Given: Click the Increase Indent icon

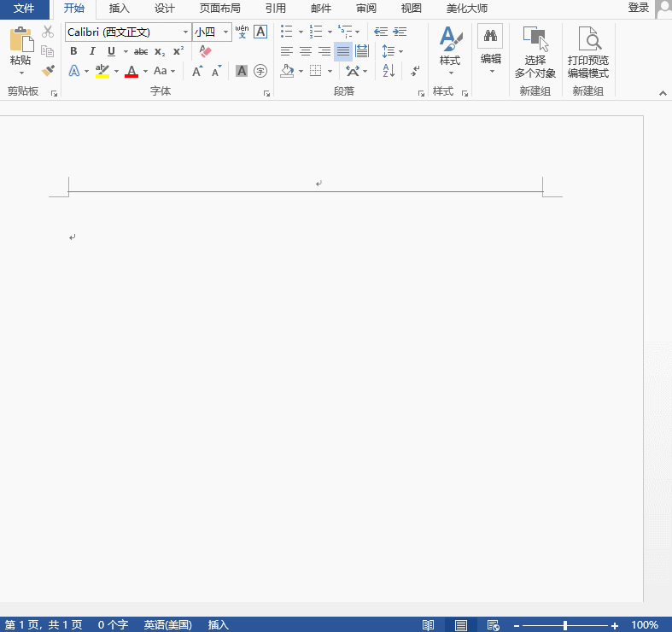Looking at the screenshot, I should [x=400, y=32].
